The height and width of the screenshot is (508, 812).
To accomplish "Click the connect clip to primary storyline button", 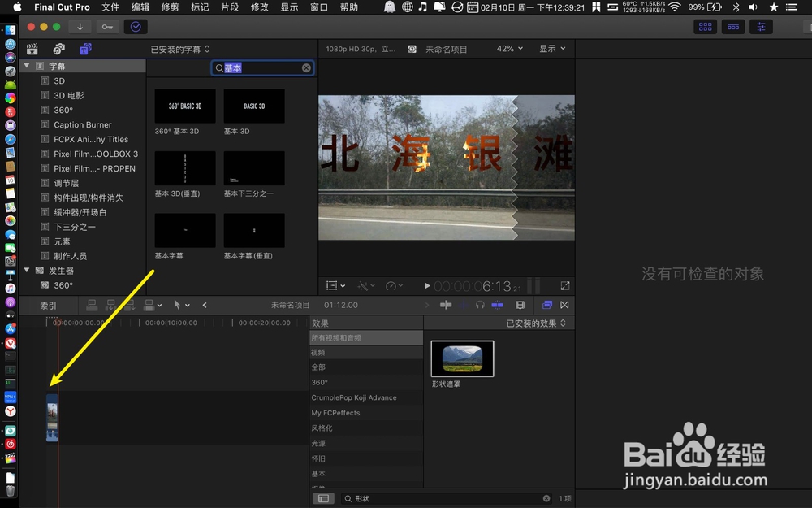I will (92, 305).
